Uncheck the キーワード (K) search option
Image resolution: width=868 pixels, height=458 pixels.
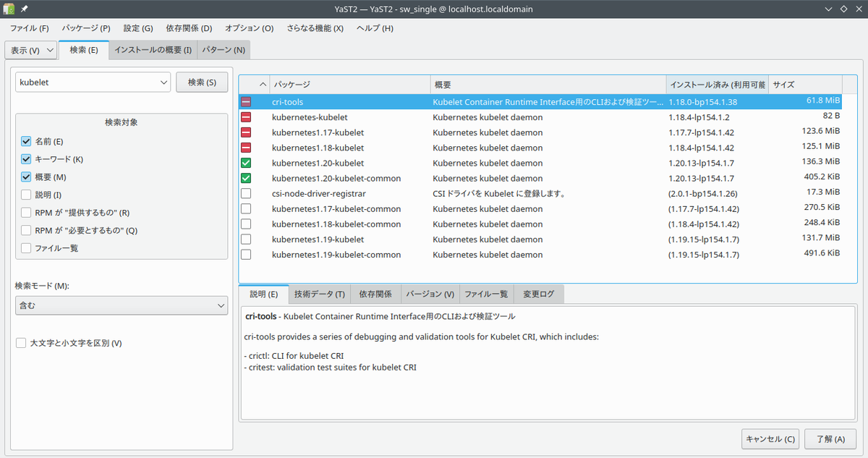pyautogui.click(x=26, y=159)
